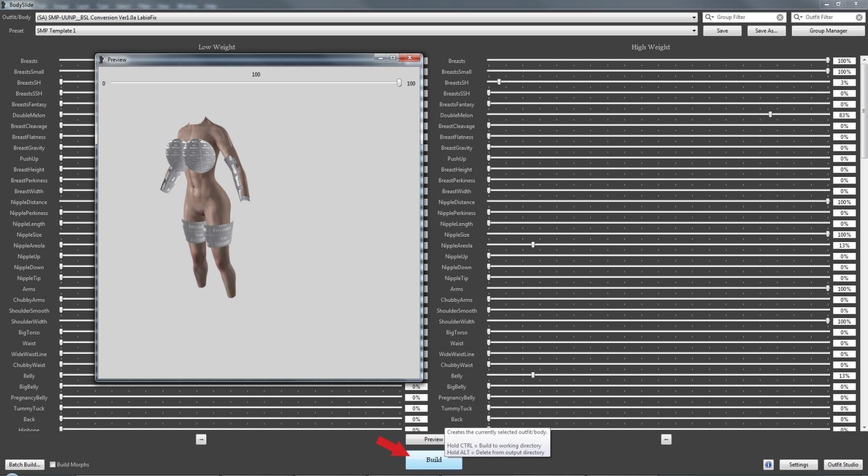Click the Save As... button
This screenshot has width=868, height=476.
pyautogui.click(x=766, y=31)
